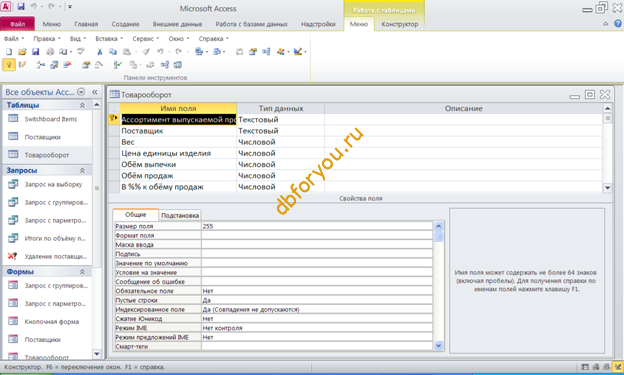624x375 pixels.
Task: Click field properties scroll-down arrow
Action: pos(439,346)
